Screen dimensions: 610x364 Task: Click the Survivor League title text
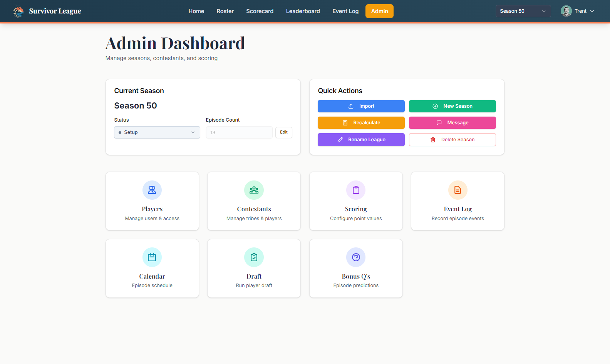[x=55, y=11]
